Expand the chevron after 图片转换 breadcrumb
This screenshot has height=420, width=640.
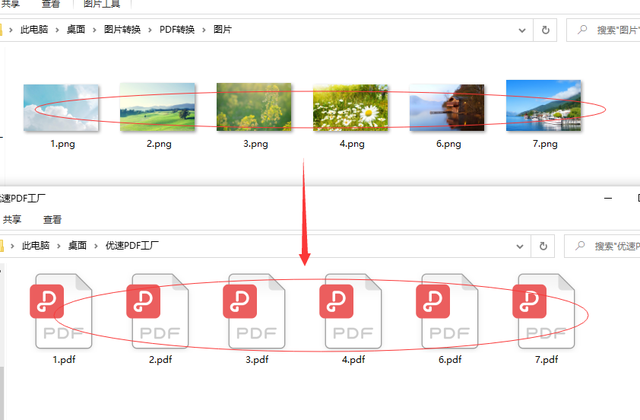[152, 30]
